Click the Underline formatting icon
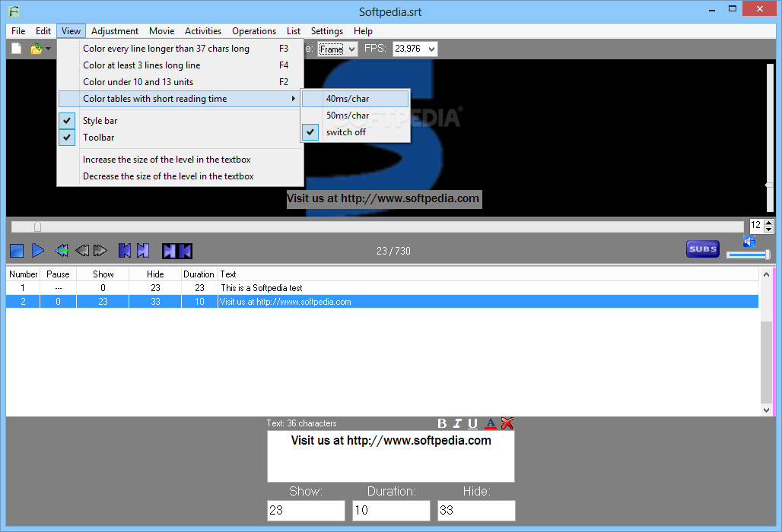The height and width of the screenshot is (532, 782). pos(473,423)
